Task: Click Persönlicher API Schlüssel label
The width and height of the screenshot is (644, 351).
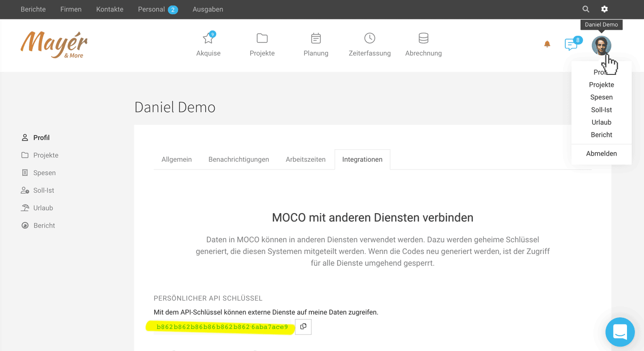Action: [x=208, y=298]
